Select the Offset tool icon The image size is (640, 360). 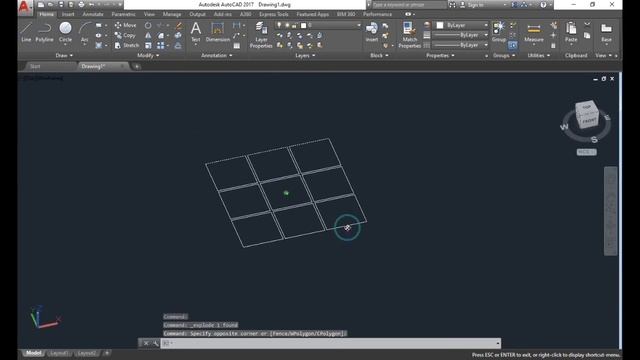tap(178, 45)
